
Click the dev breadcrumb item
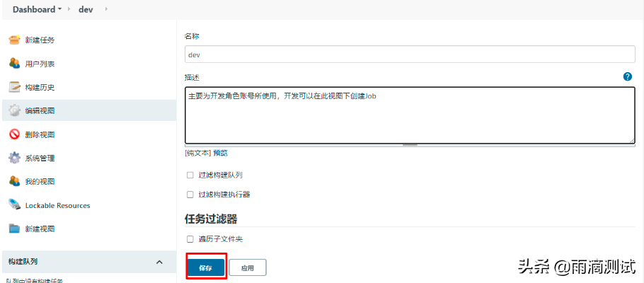[86, 9]
